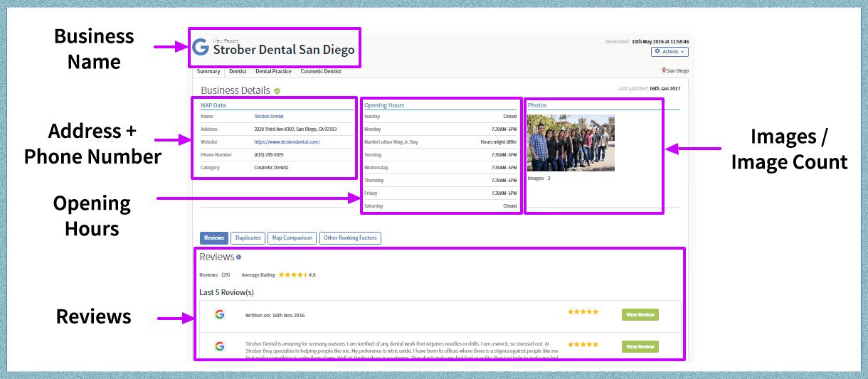Click five-star rating of 16th Nov 2016 review
Image resolution: width=868 pixels, height=379 pixels.
point(583,311)
